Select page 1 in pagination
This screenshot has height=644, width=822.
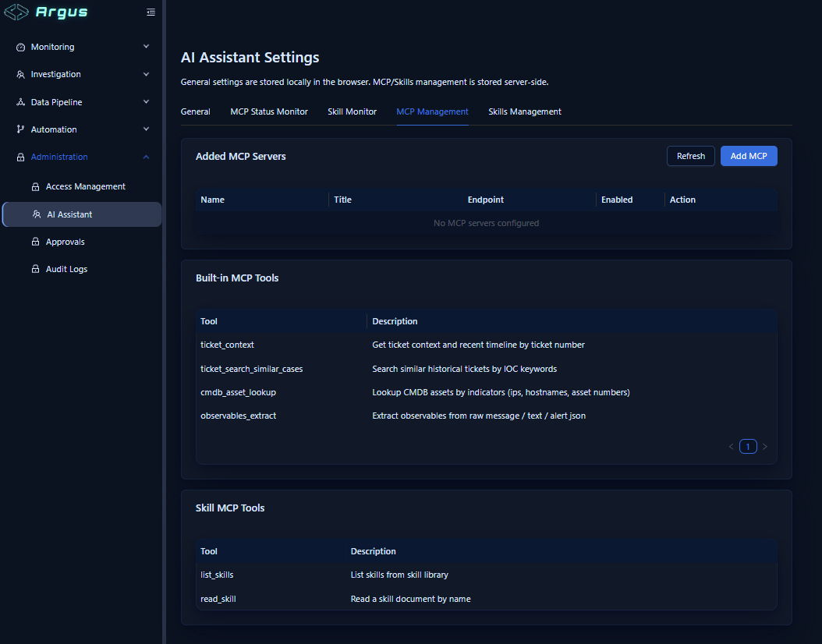pos(748,447)
